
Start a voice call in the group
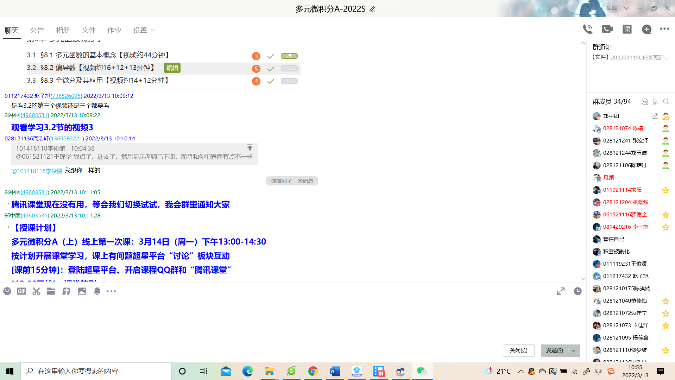[x=588, y=29]
